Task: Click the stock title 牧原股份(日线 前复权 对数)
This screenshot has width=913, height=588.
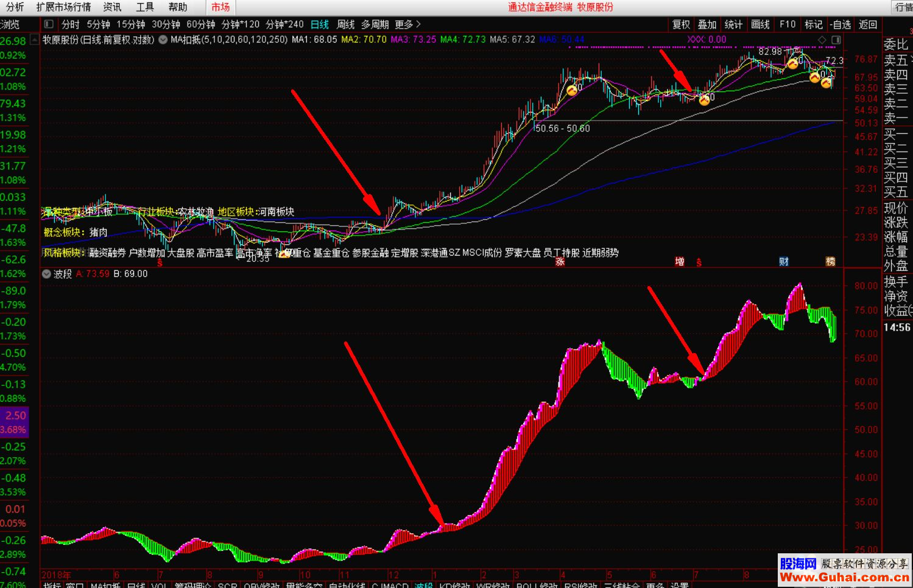Action: pos(98,40)
